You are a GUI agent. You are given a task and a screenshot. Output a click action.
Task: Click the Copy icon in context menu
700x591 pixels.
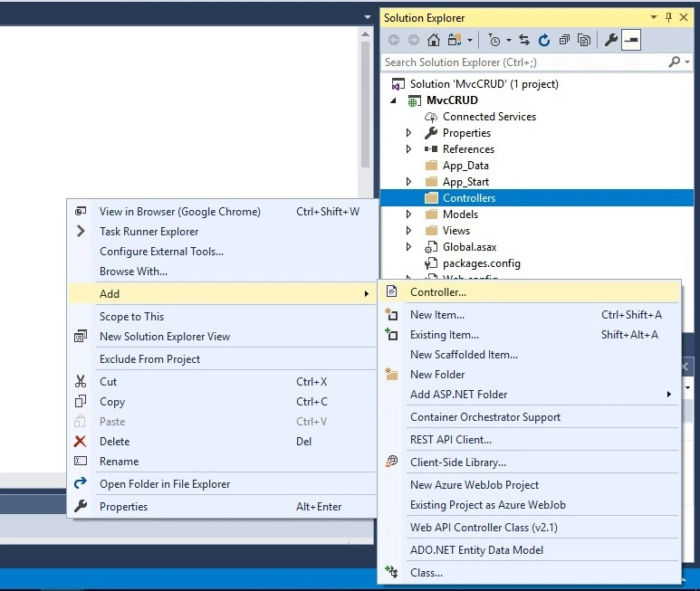[x=81, y=402]
